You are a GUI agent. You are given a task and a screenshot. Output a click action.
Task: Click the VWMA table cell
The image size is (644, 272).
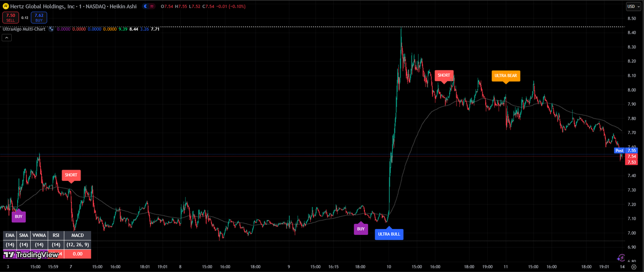(39, 235)
